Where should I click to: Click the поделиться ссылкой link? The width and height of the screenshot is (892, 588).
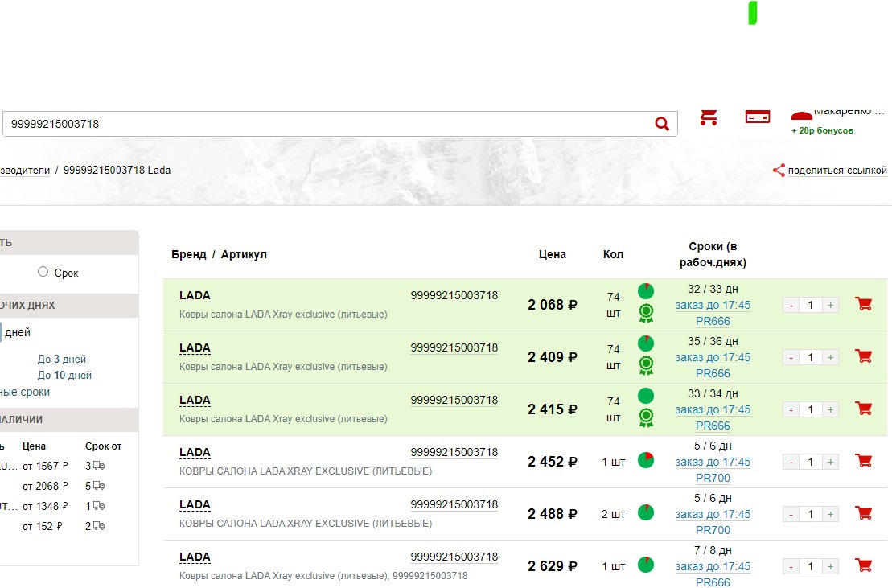pos(837,171)
